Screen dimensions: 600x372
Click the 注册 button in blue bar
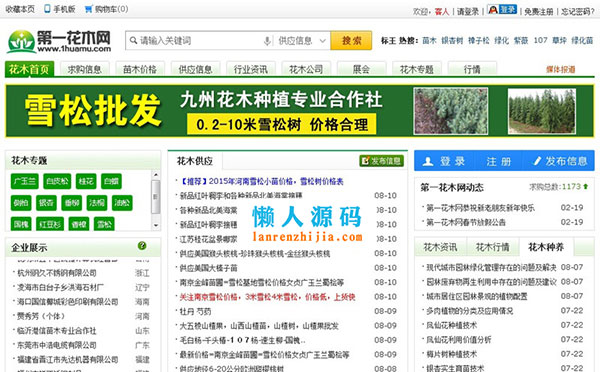tap(499, 162)
